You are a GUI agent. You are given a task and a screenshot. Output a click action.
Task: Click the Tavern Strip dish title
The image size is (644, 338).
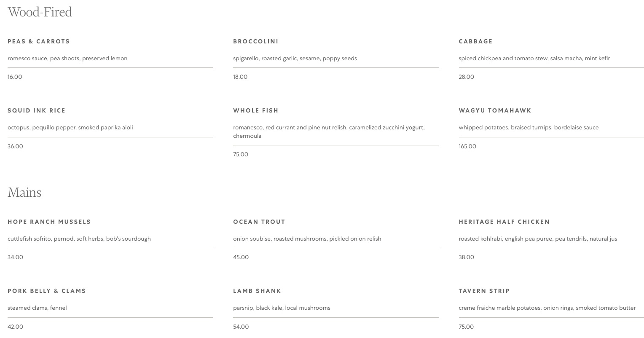484,291
